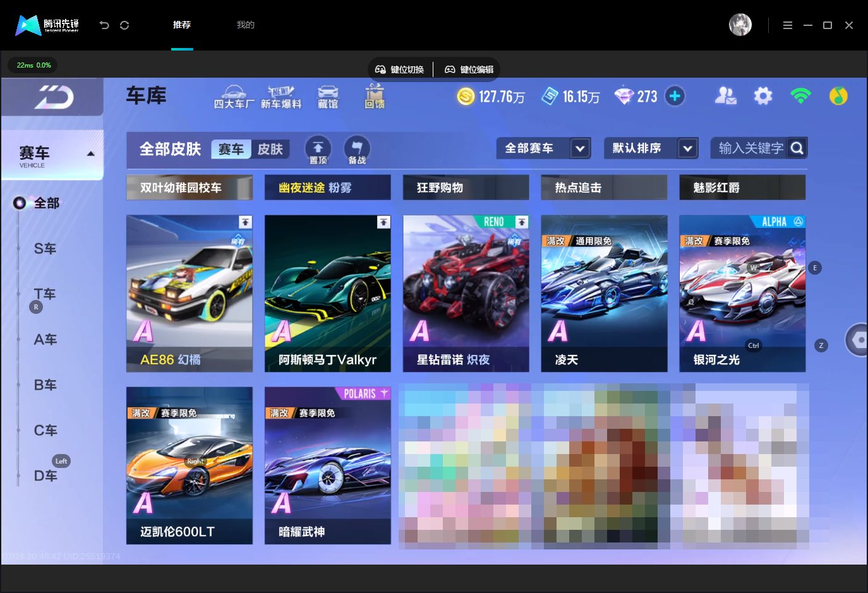
Task: Switch the toggle to 赛车
Action: 231,149
